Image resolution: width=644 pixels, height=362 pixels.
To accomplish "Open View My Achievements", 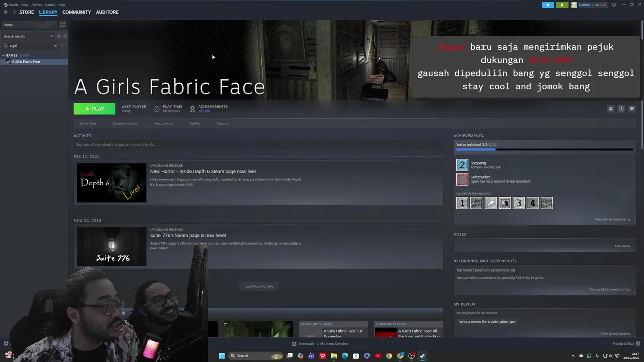I will pyautogui.click(x=612, y=219).
